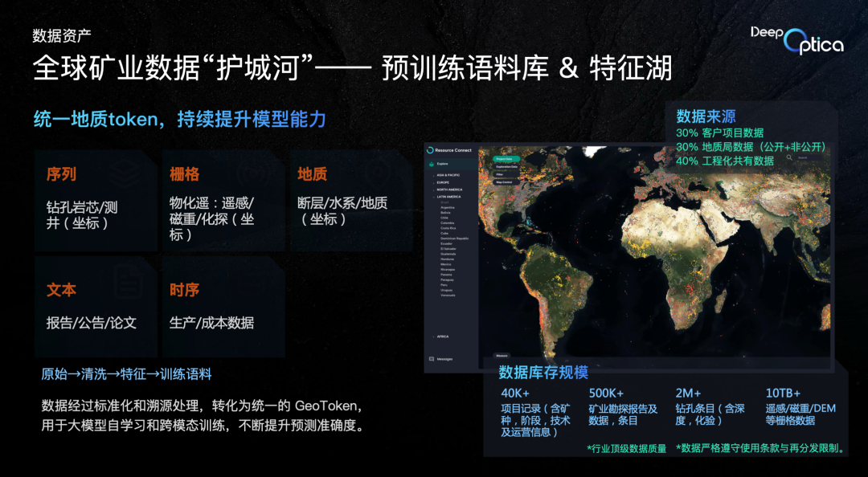The height and width of the screenshot is (477, 868).
Task: Choose Mexico from the country list
Action: [x=445, y=264]
